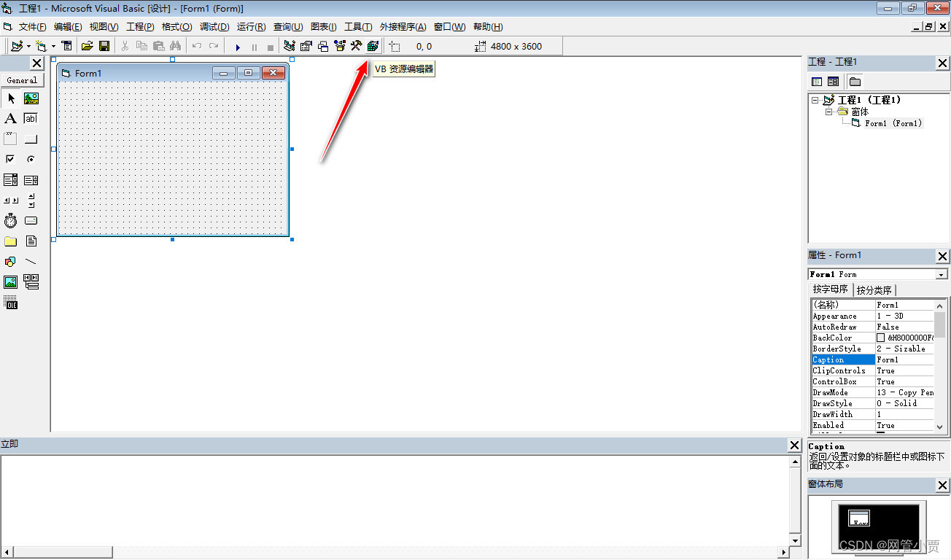Image resolution: width=951 pixels, height=560 pixels.
Task: Click inside the 立即 immediate window text area
Action: click(395, 500)
